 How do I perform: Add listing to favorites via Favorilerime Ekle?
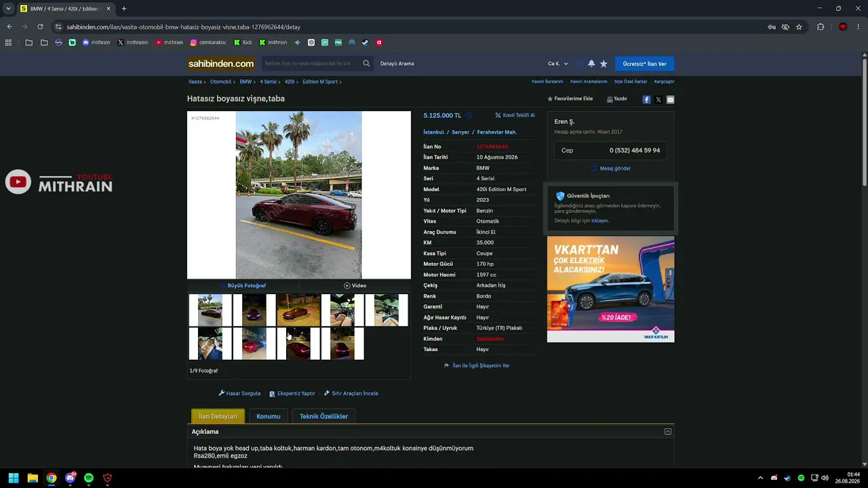click(570, 99)
